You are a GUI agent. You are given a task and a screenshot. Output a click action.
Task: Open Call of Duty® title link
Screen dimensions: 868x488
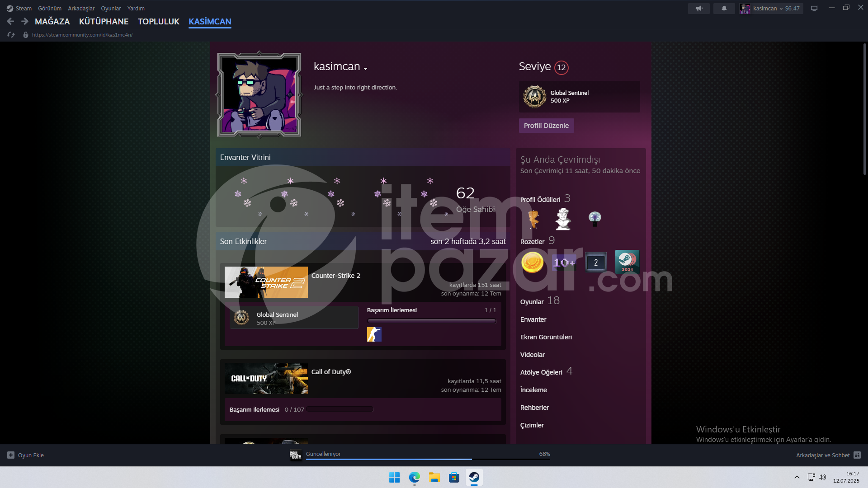(331, 372)
